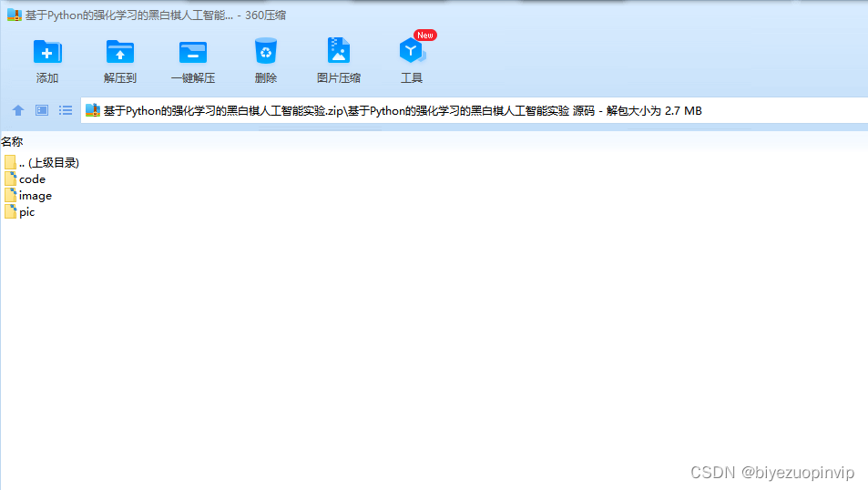Go up one directory with the up arrow
This screenshot has width=868, height=490.
click(18, 110)
